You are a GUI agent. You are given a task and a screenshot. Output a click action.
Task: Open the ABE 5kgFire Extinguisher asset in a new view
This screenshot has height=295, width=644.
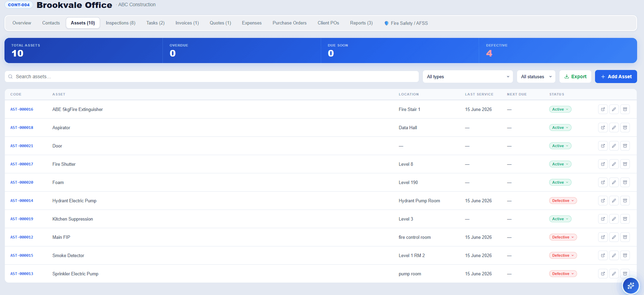603,109
